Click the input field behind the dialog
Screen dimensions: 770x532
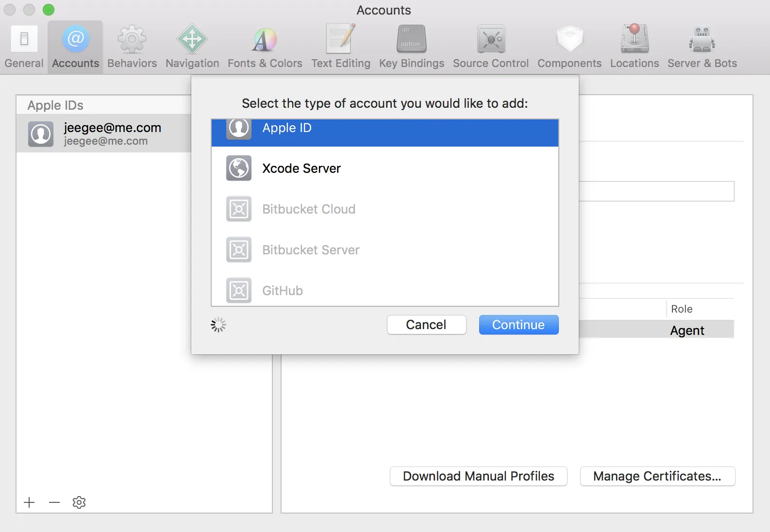click(x=656, y=191)
